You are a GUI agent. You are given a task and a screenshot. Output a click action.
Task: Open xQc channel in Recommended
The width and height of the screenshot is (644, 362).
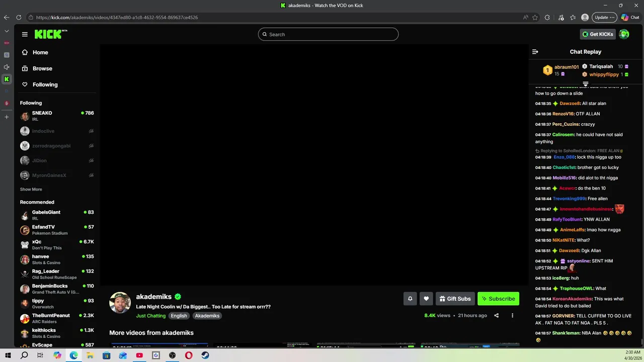(x=57, y=244)
